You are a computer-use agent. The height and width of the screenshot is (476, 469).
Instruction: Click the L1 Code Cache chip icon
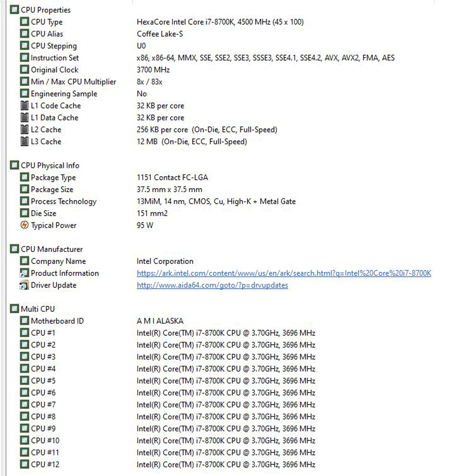coord(24,106)
